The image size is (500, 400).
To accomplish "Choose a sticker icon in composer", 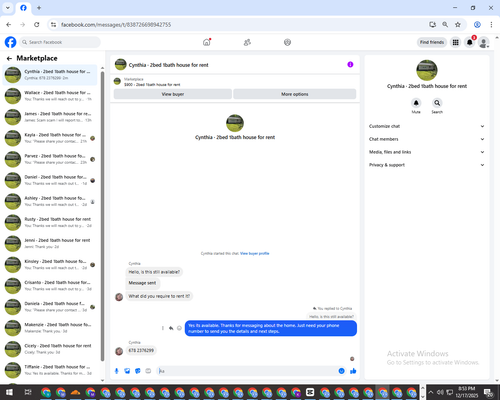I will coord(138,371).
